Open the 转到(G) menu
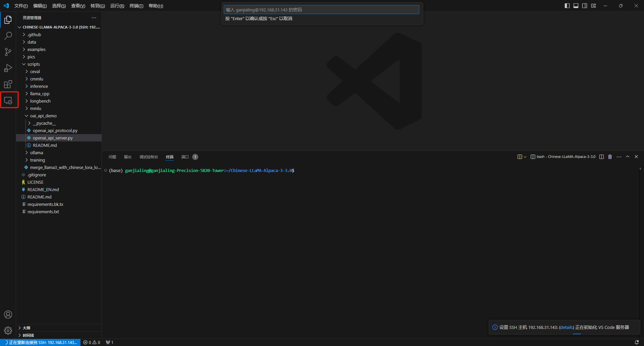This screenshot has height=346, width=644. (x=98, y=6)
